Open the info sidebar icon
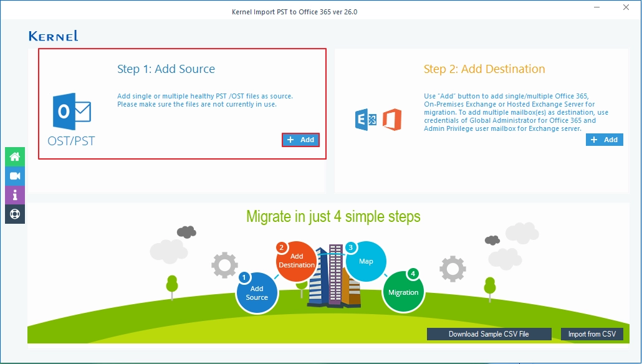The width and height of the screenshot is (642, 364). click(15, 195)
